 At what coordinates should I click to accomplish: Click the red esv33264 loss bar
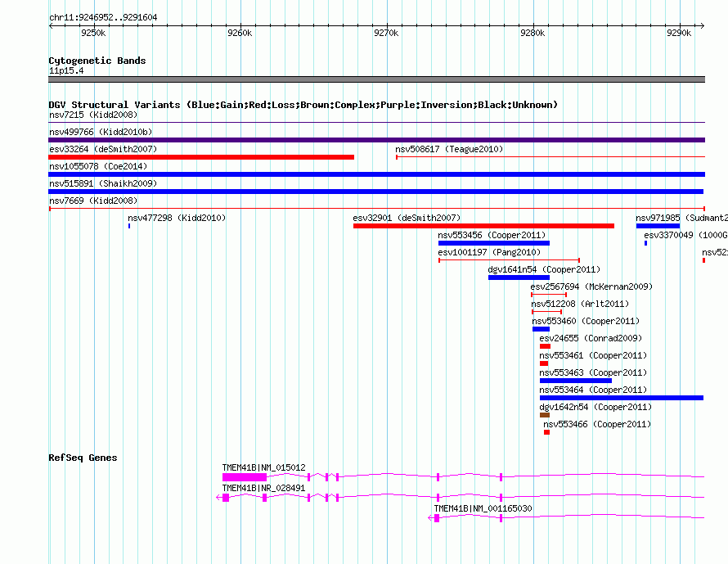pos(201,157)
